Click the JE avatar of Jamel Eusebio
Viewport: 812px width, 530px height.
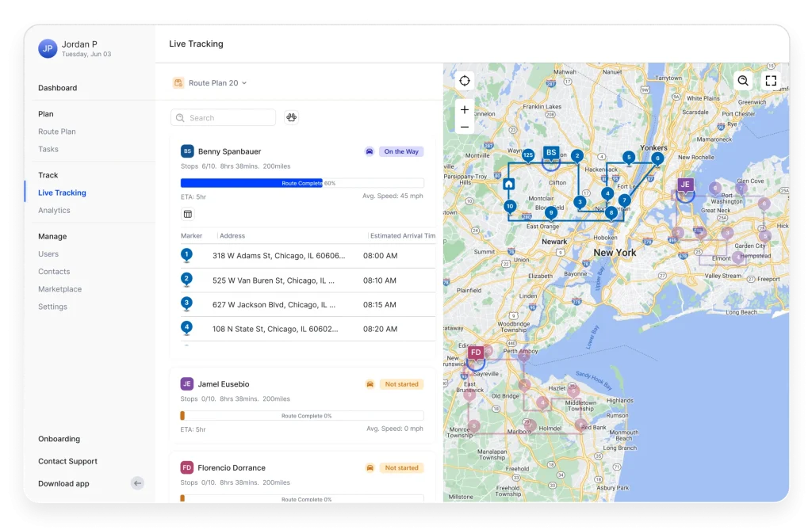[187, 384]
